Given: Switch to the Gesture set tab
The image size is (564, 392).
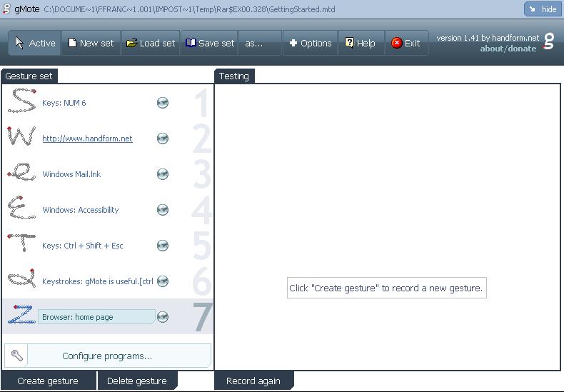Looking at the screenshot, I should coord(29,76).
